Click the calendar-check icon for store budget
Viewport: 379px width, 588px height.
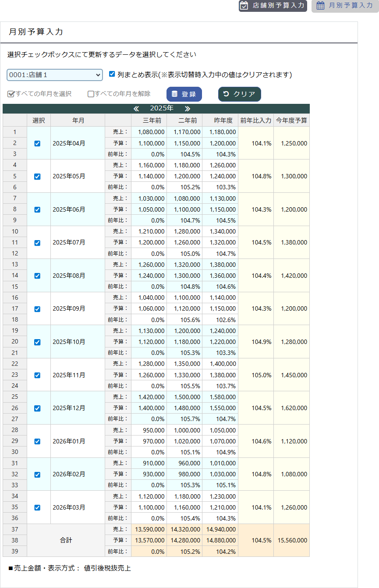[x=244, y=6]
